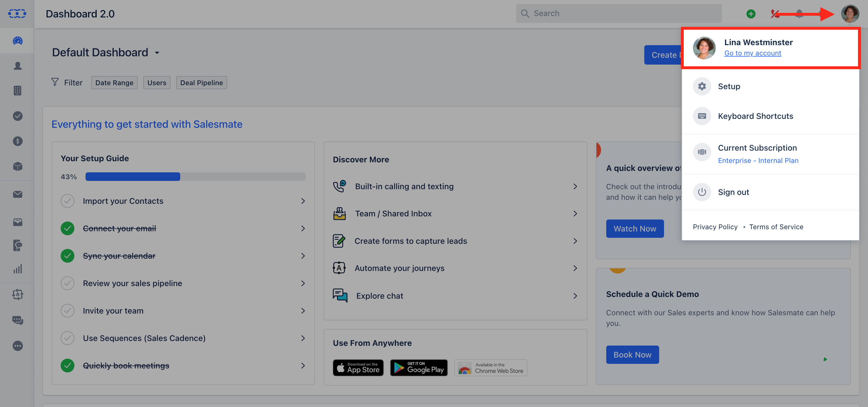
Task: Select Keyboard Shortcuts from the profile menu
Action: [x=770, y=116]
